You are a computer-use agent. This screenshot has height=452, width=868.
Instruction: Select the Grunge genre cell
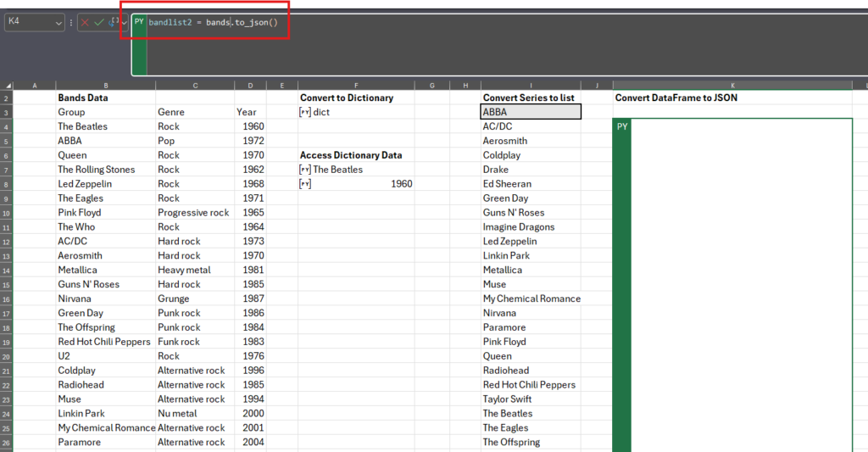[x=195, y=299]
